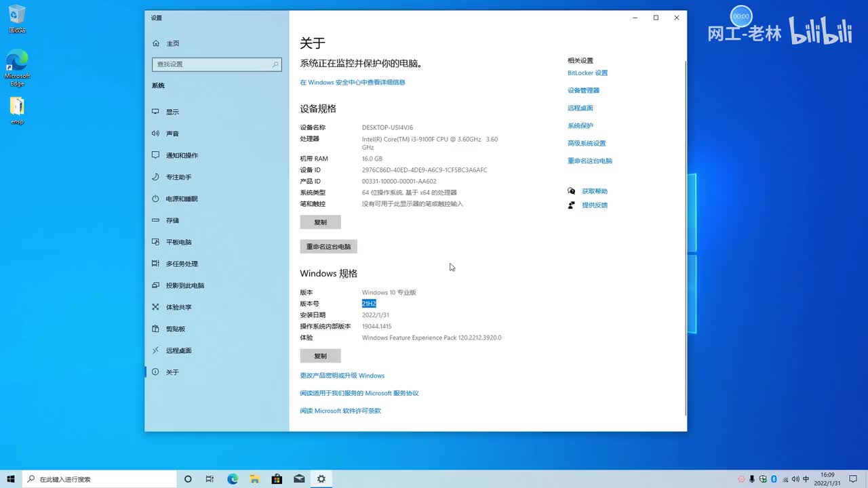This screenshot has height=488, width=868.
Task: Maximize the settings window
Action: tap(656, 18)
